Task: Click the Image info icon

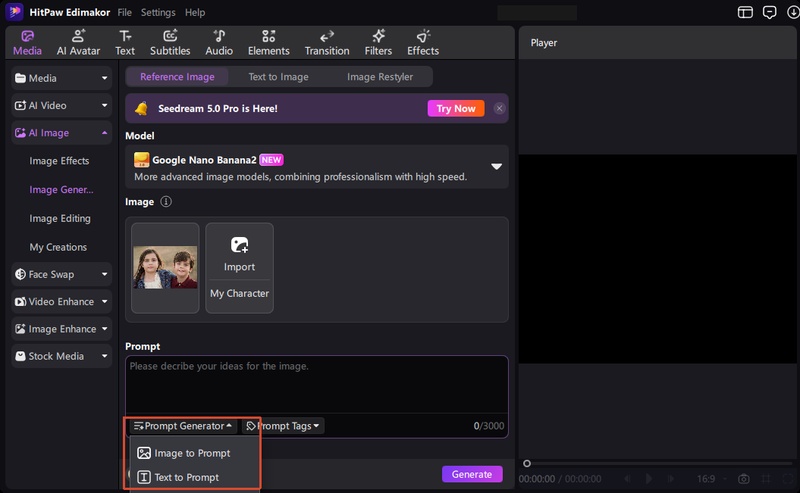Action: pyautogui.click(x=166, y=202)
